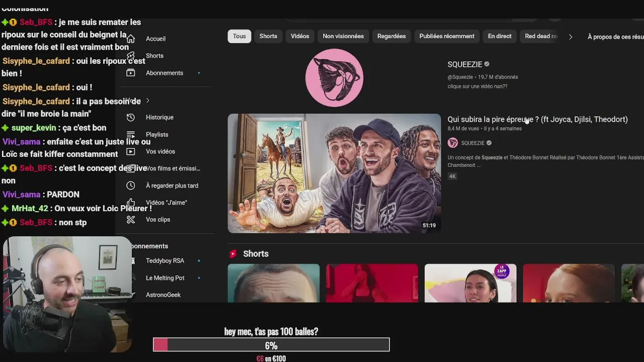Open Teddyboy RSA subscription

pos(165,261)
